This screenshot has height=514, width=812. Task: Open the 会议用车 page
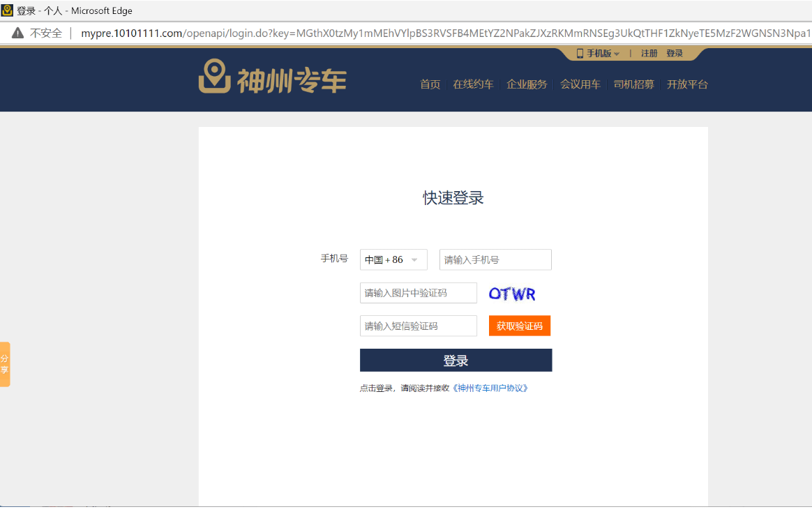(x=580, y=84)
